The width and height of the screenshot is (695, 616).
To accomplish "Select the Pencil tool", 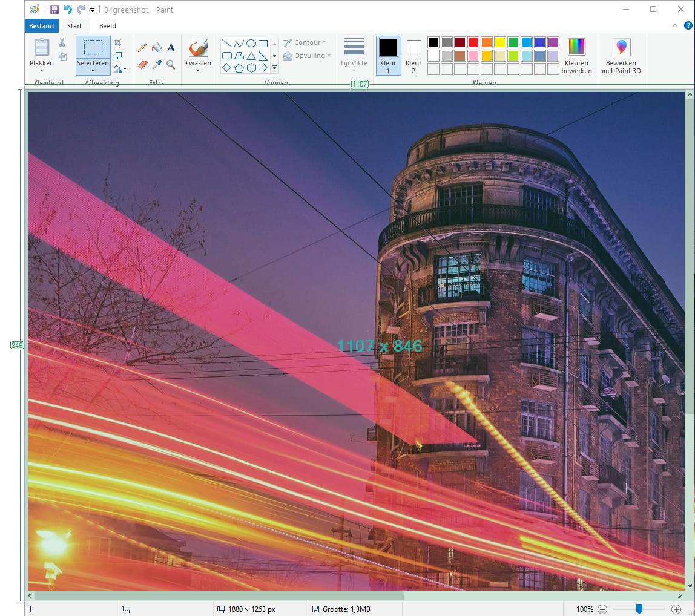I will (x=142, y=47).
